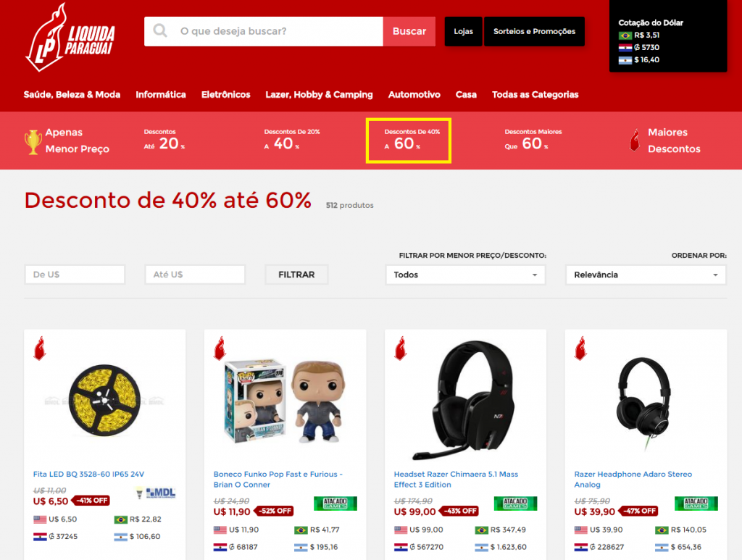Click the FILTRAR button

click(296, 275)
